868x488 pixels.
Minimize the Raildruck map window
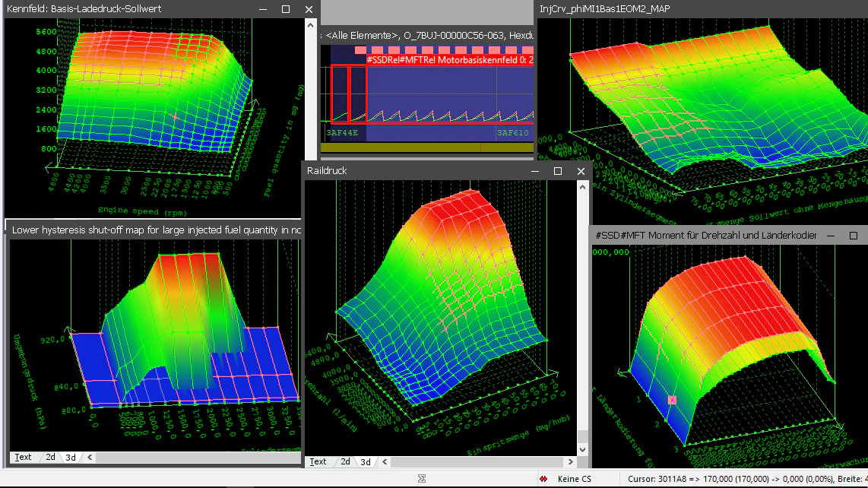534,171
